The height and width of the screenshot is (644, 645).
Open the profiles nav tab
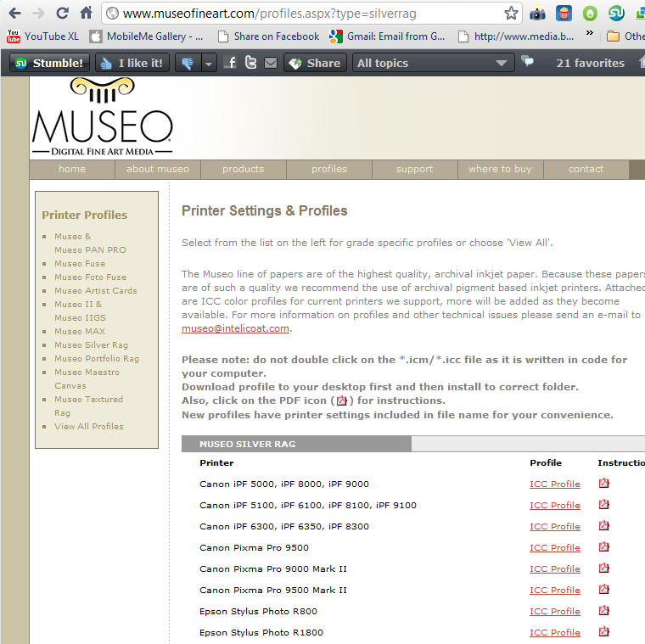pos(329,169)
